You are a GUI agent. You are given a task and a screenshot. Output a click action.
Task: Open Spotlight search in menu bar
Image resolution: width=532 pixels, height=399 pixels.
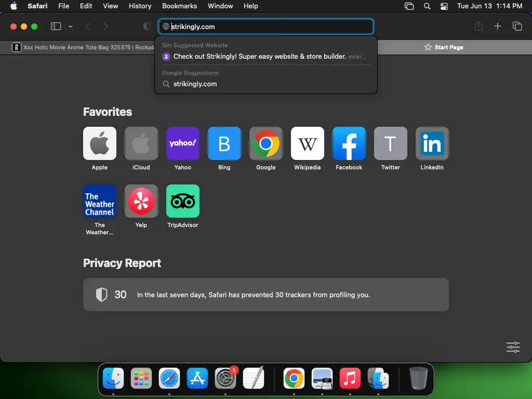pyautogui.click(x=427, y=6)
